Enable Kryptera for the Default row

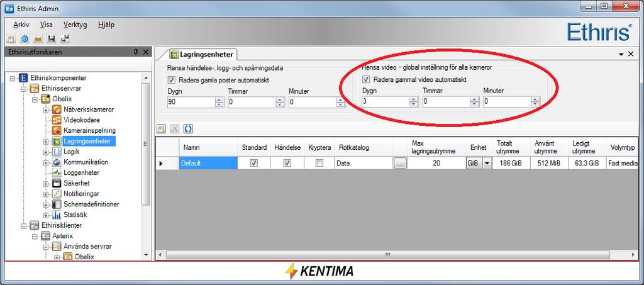[319, 163]
